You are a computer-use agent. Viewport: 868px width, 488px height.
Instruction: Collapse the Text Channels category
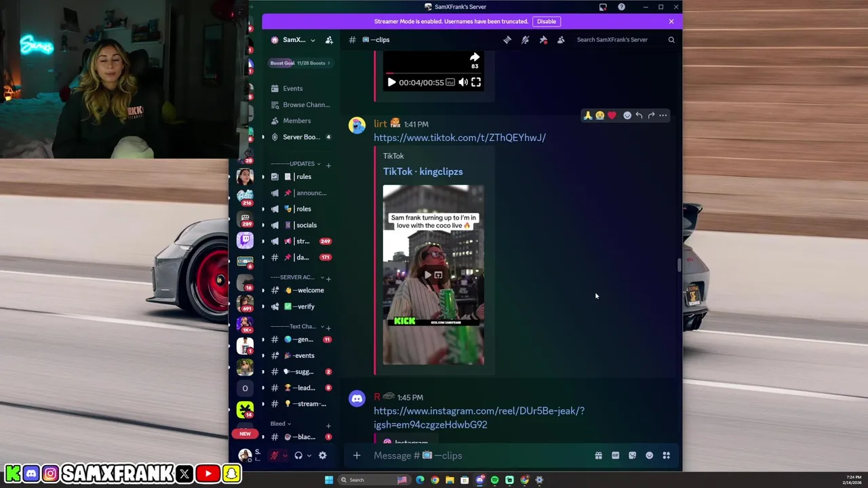point(297,327)
